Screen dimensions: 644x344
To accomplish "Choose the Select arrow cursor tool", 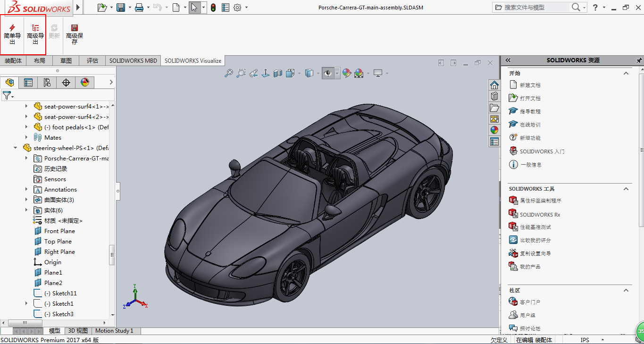I will [x=194, y=8].
